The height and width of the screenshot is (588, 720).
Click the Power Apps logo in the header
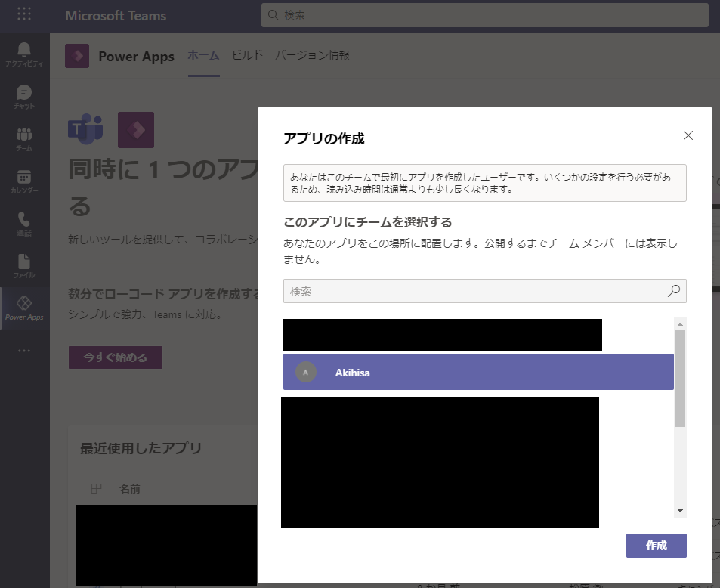tap(76, 56)
